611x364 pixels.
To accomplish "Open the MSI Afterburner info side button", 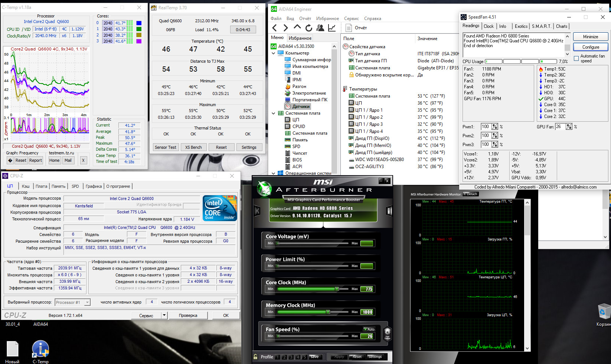I will [x=389, y=211].
